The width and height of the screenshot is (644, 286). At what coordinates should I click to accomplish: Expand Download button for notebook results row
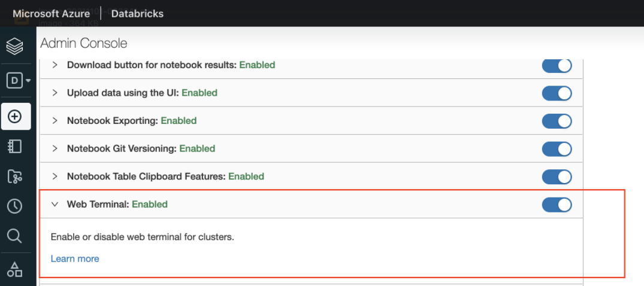pyautogui.click(x=55, y=65)
